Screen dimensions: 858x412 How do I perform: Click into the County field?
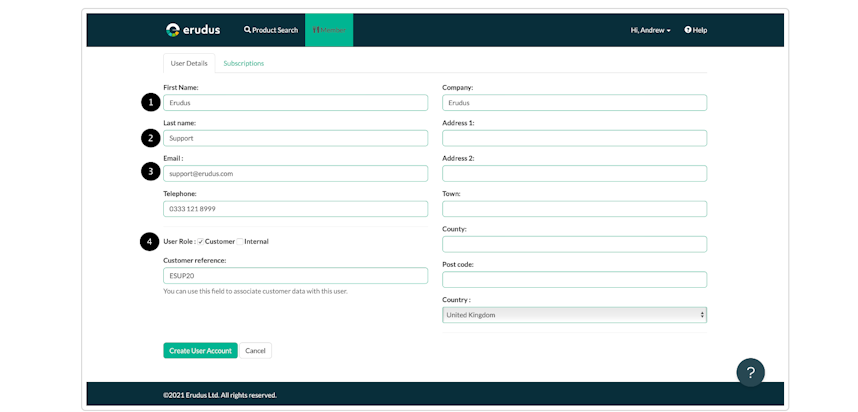click(575, 244)
